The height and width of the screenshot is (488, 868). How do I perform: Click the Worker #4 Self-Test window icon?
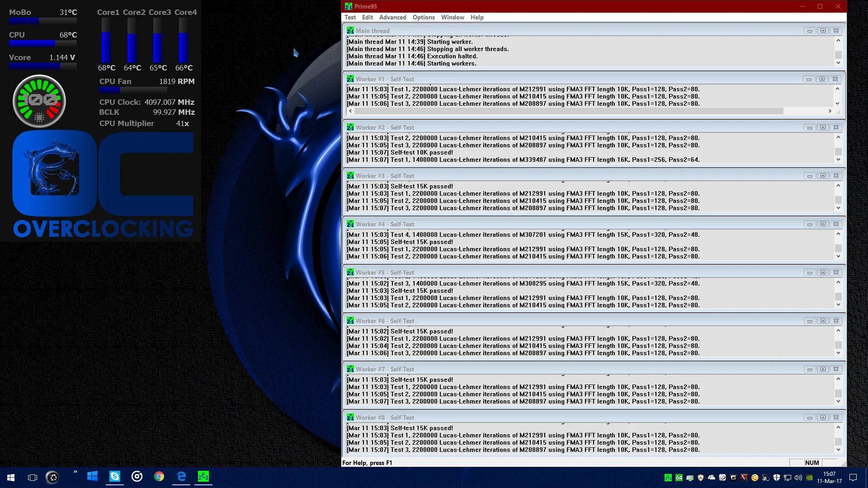coord(350,224)
